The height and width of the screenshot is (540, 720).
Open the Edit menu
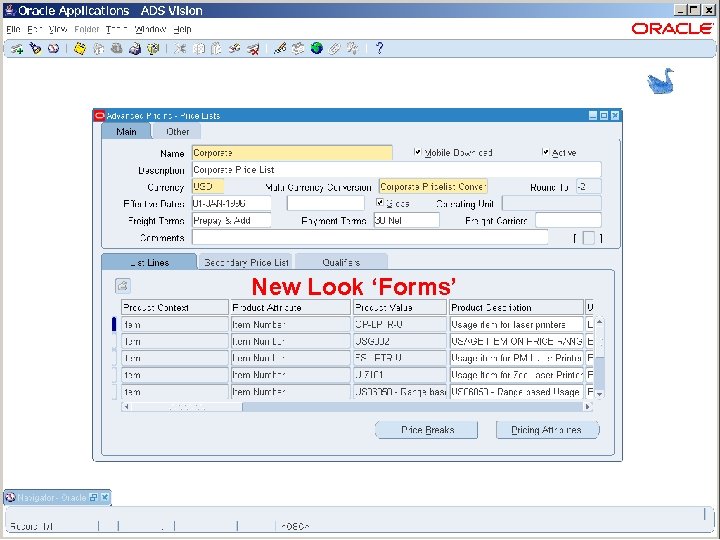34,29
